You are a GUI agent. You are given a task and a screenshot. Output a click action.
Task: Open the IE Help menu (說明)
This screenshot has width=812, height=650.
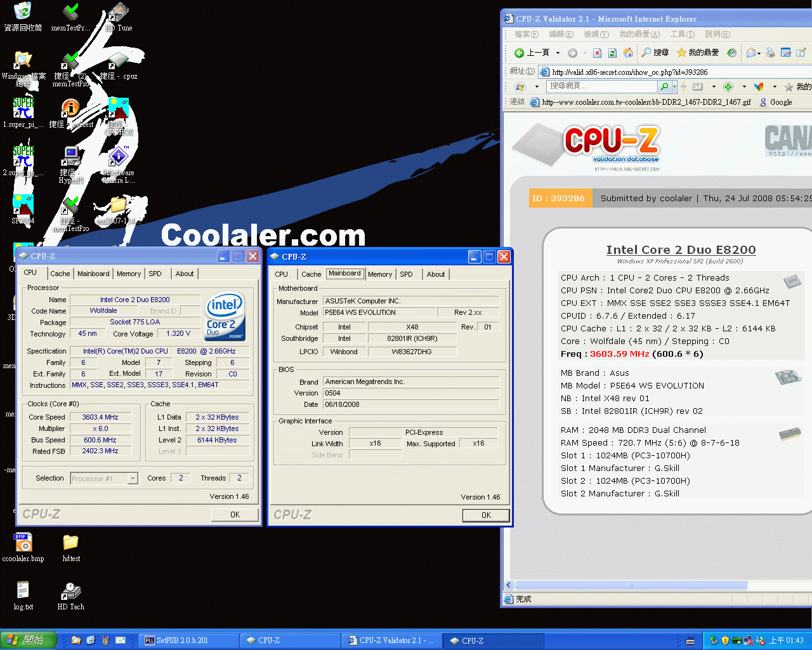717,34
